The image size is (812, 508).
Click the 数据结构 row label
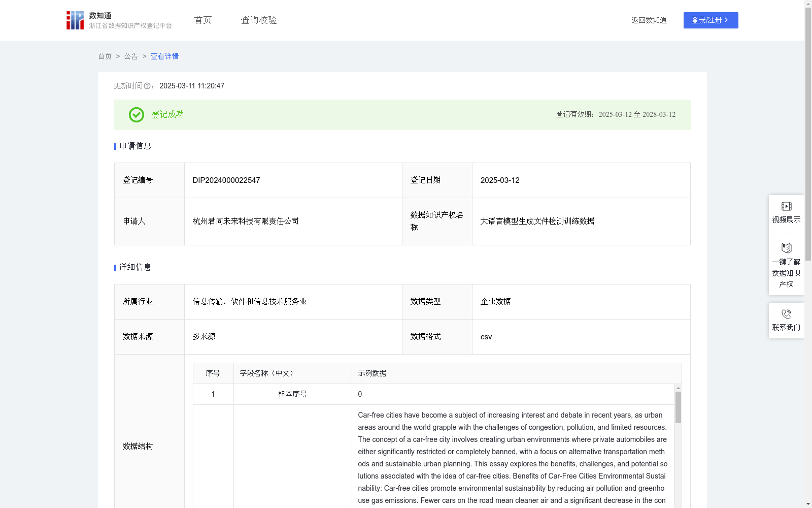[138, 447]
